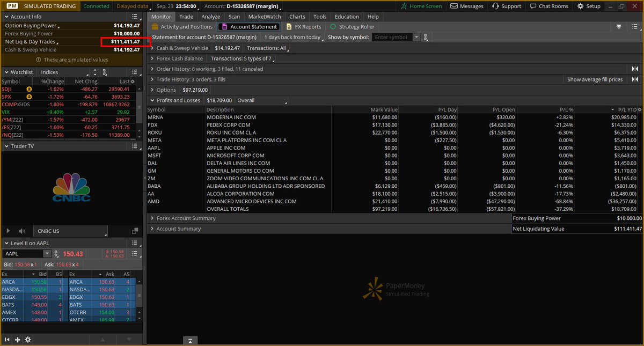The image size is (644, 346).
Task: Click the symbol link icon beside Enter symbol
Action: pos(426,38)
